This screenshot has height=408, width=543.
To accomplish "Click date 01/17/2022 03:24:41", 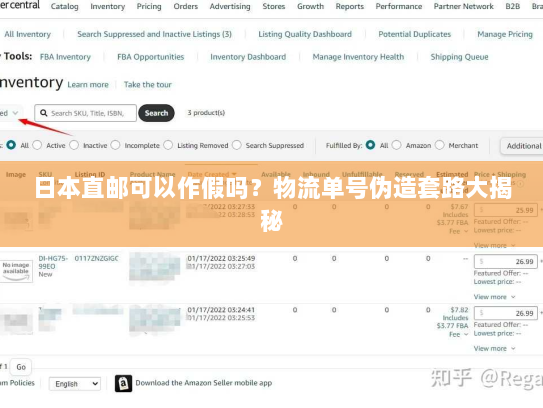I will tap(221, 310).
